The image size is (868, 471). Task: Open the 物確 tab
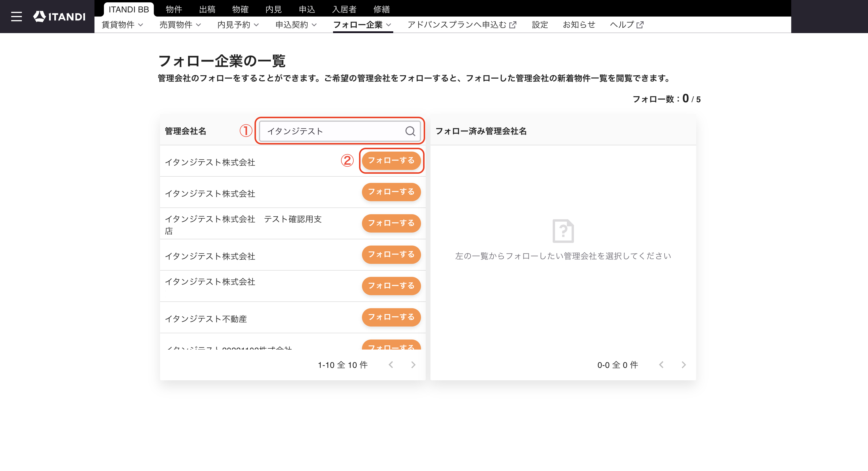240,9
